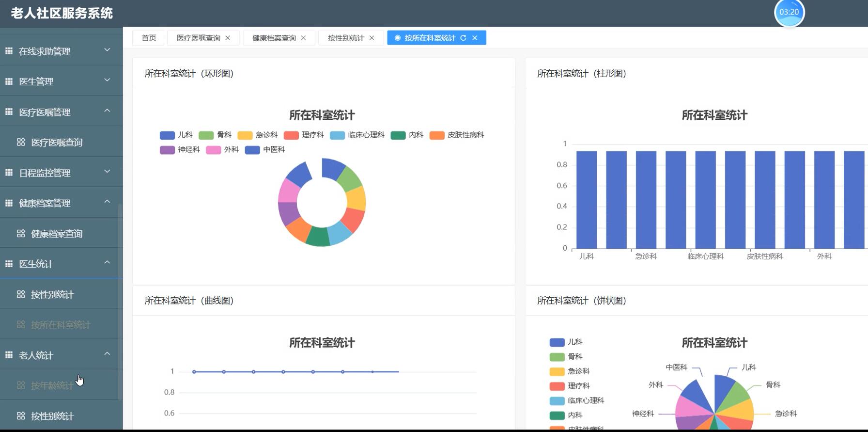The height and width of the screenshot is (432, 868).
Task: Toggle 儿科 in the ring chart legend
Action: coord(176,135)
